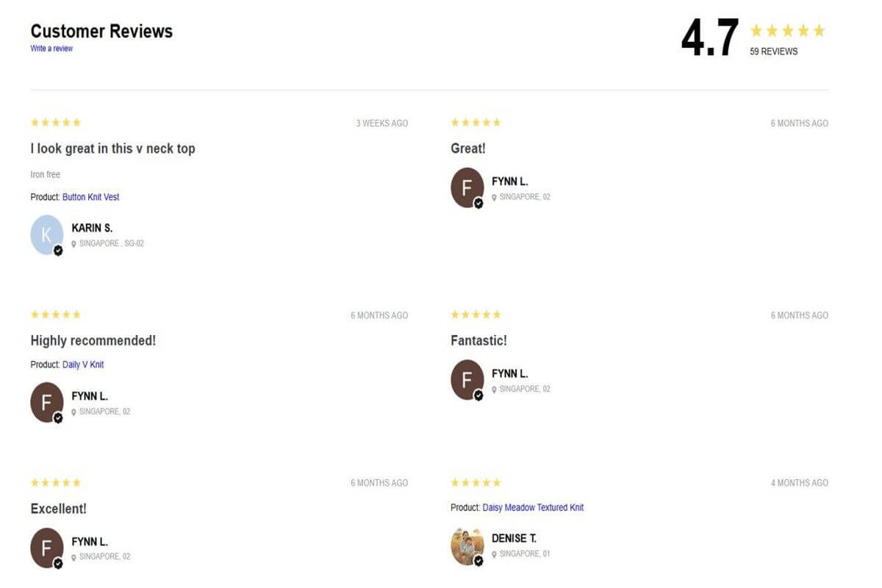Click the location pin next to Denise T.

pyautogui.click(x=495, y=553)
